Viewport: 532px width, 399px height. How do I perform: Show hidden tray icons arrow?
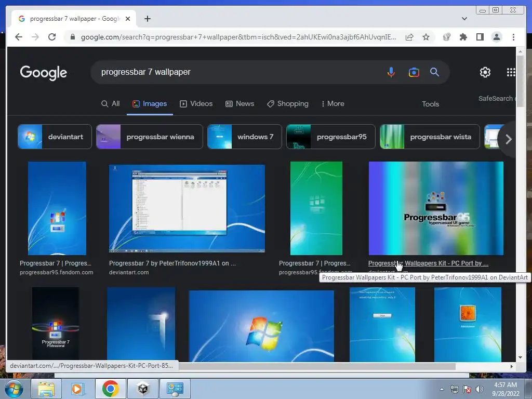pos(442,389)
